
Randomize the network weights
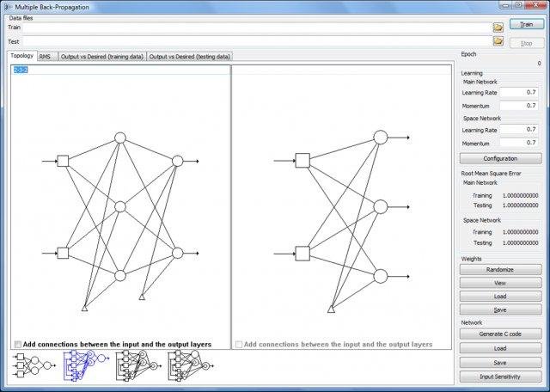point(500,270)
